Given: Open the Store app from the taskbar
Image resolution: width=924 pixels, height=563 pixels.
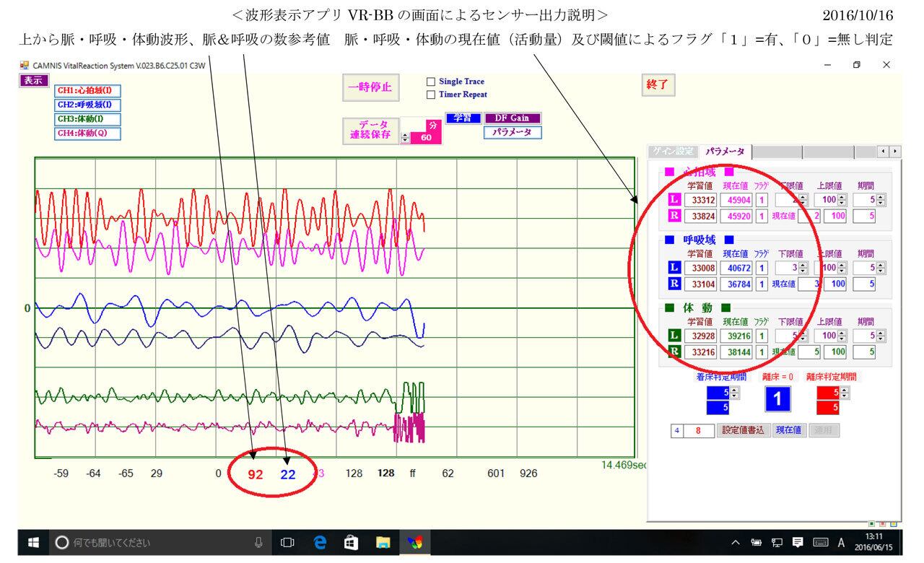Looking at the screenshot, I should (352, 542).
